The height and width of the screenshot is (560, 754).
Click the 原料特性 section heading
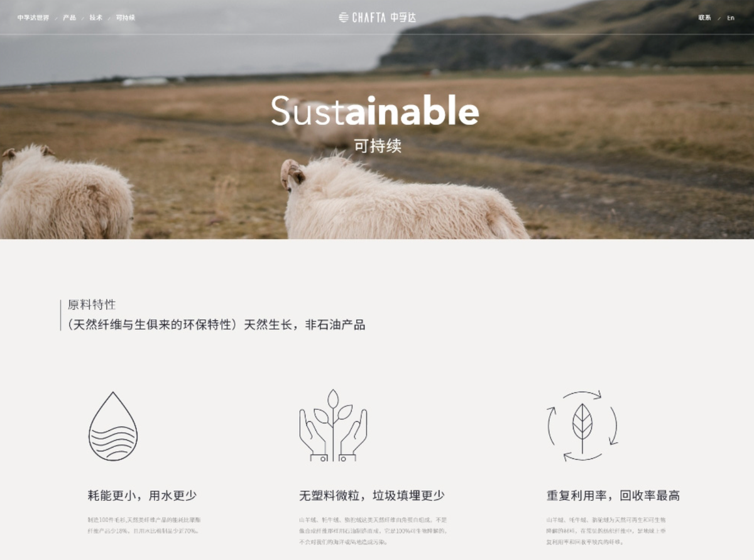coord(92,305)
